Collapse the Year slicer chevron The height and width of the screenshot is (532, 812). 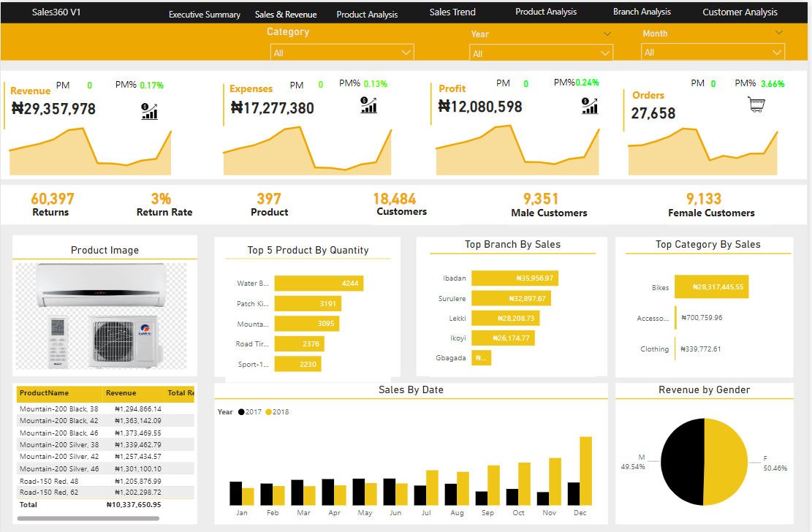click(607, 34)
